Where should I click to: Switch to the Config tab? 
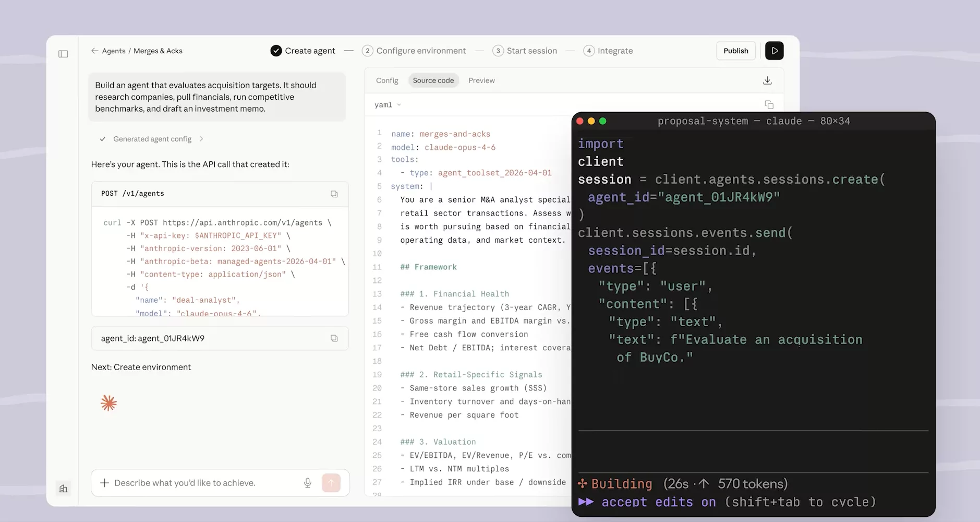point(386,80)
